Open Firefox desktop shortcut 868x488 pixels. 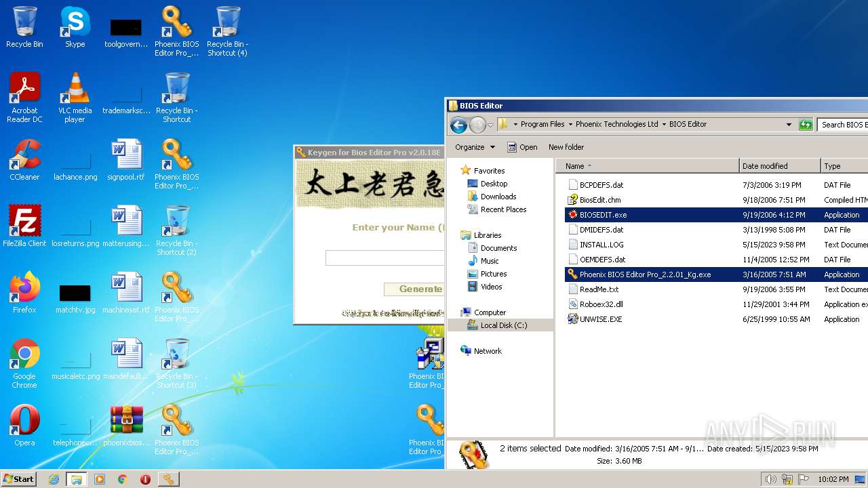[x=24, y=293]
